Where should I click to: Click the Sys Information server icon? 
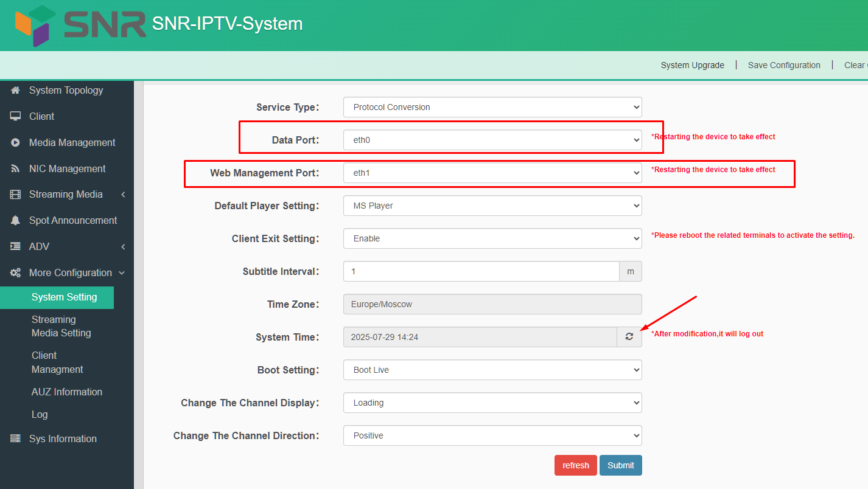tap(16, 439)
